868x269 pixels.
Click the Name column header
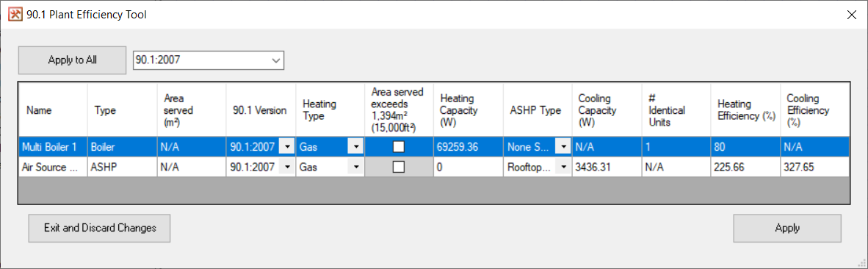53,110
